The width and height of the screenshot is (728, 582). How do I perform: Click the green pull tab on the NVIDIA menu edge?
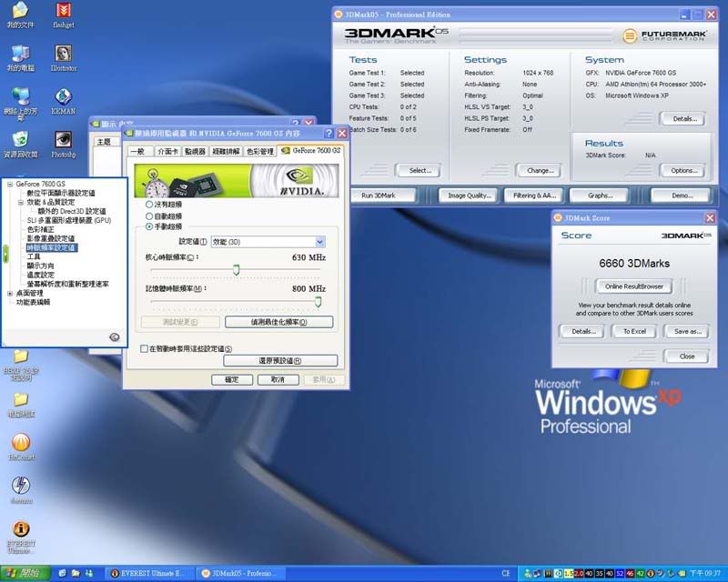tap(5, 254)
